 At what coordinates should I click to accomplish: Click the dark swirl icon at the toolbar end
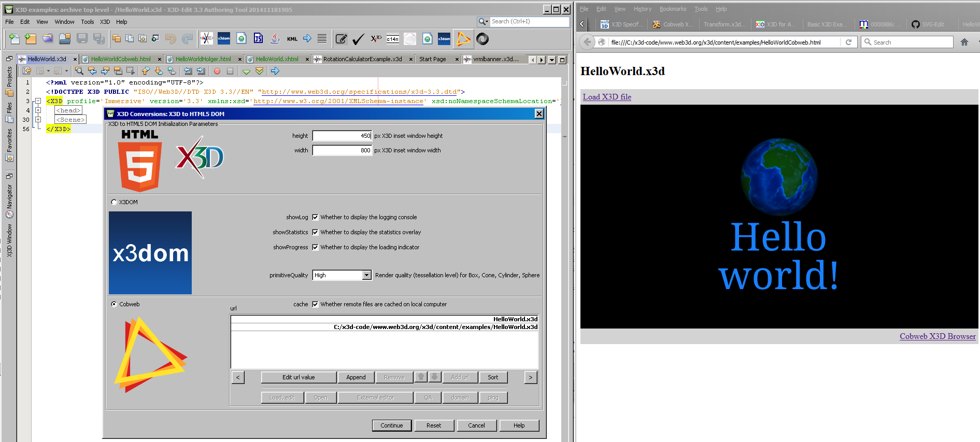coord(482,39)
